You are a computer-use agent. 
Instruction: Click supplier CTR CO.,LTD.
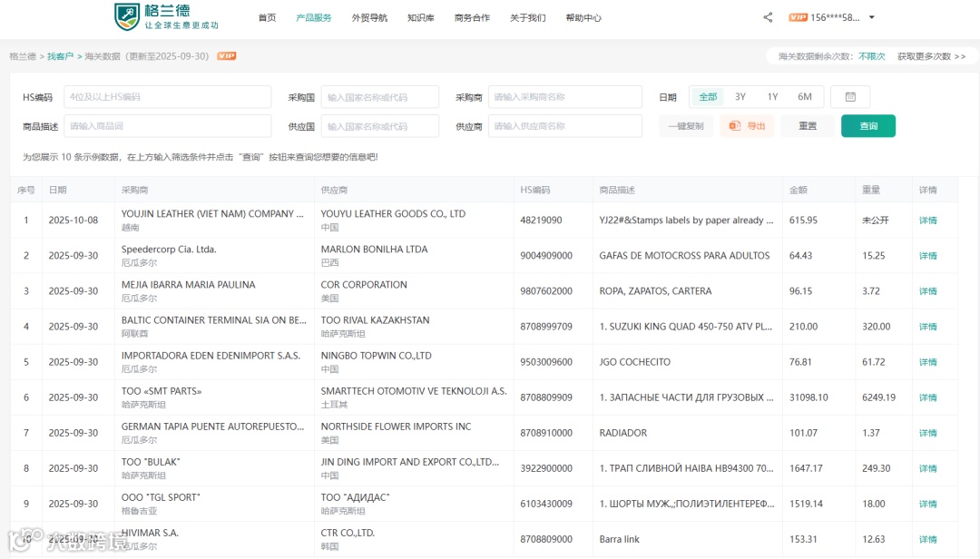pyautogui.click(x=348, y=533)
